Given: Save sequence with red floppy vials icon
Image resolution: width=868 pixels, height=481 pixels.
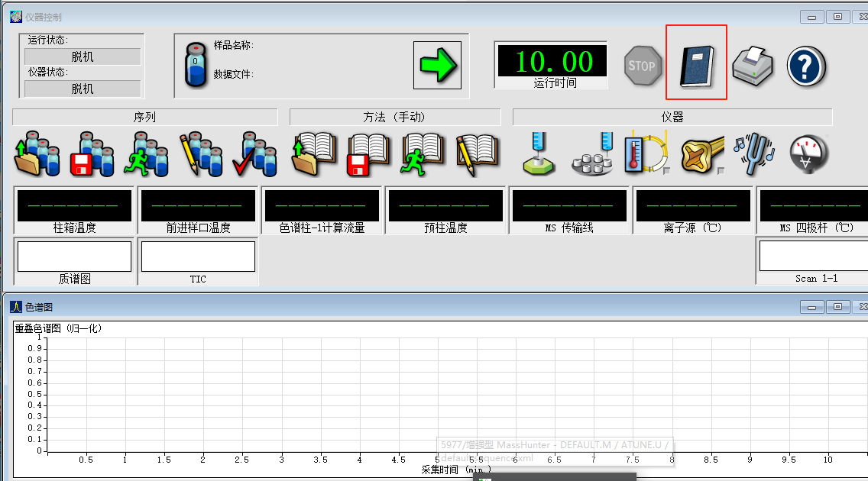Looking at the screenshot, I should 93,153.
